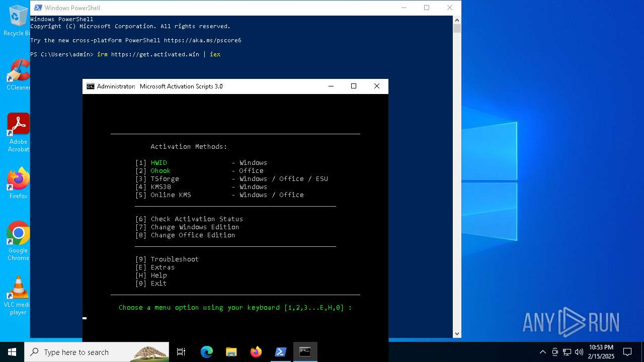Click the HWID menu line
The height and width of the screenshot is (362, 644).
[x=201, y=163]
